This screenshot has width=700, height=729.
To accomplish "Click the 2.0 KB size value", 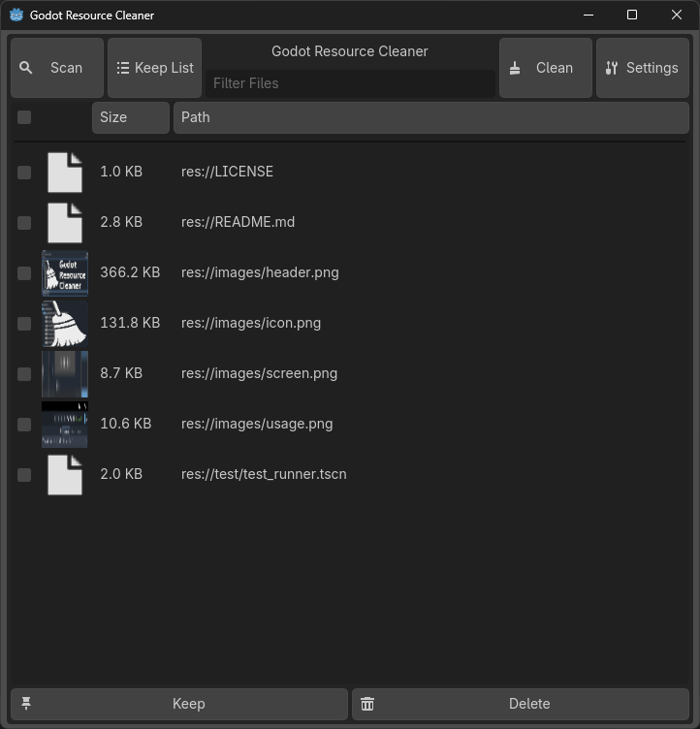I will pos(121,474).
